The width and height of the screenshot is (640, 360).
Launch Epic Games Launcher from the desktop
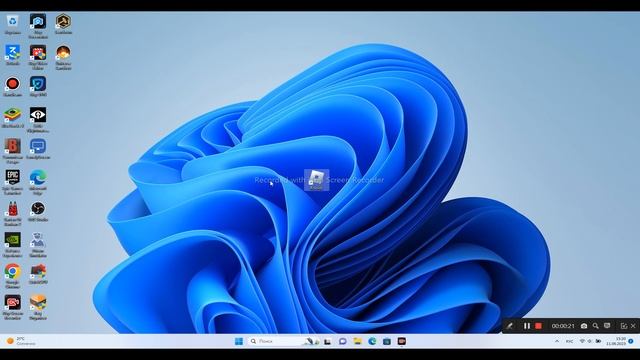13,182
